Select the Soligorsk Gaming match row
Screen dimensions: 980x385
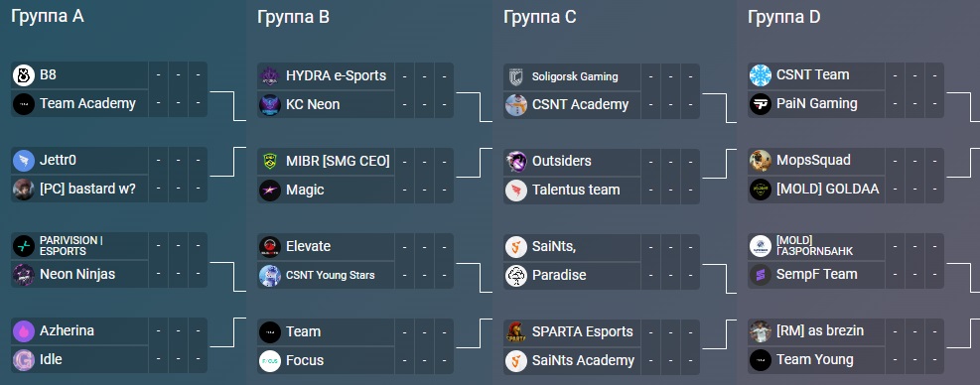[572, 76]
